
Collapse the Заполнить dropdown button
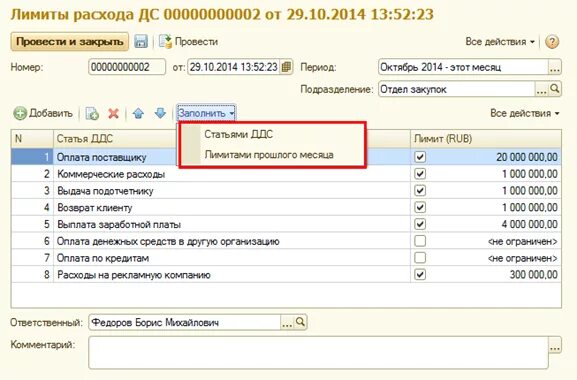206,113
